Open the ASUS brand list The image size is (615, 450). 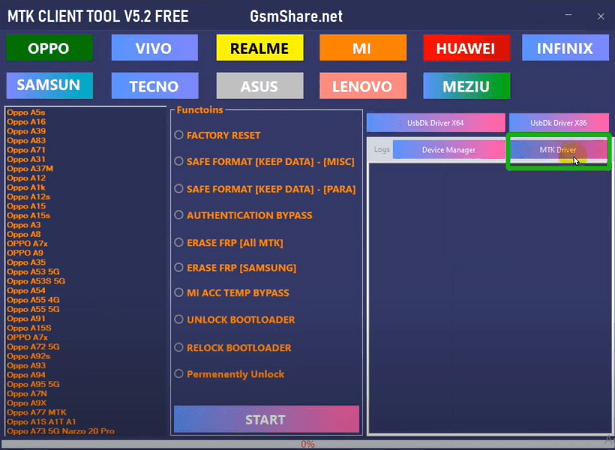pyautogui.click(x=260, y=86)
